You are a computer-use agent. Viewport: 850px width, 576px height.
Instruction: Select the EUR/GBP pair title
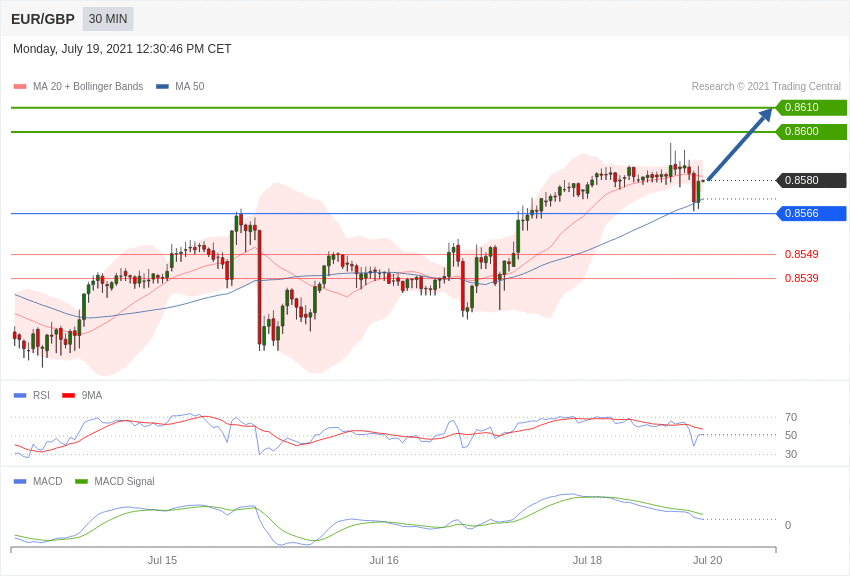coord(43,20)
